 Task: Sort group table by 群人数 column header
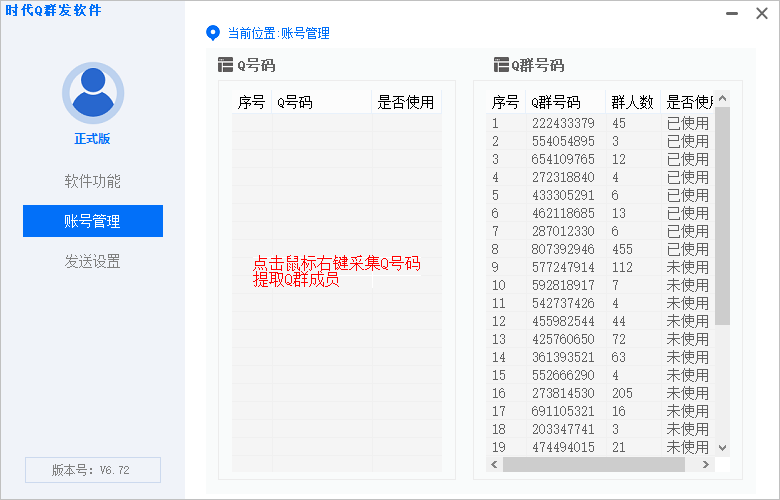click(632, 102)
